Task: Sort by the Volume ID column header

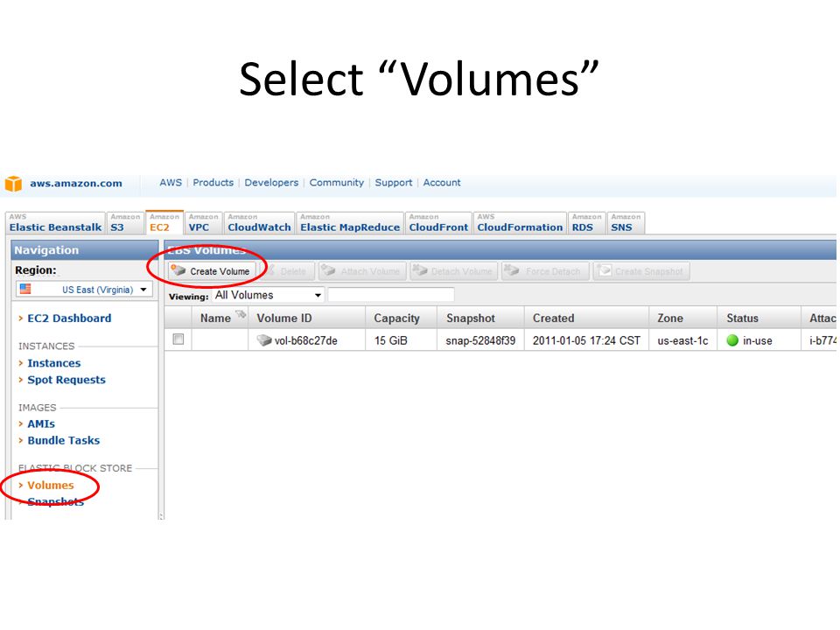Action: click(306, 318)
